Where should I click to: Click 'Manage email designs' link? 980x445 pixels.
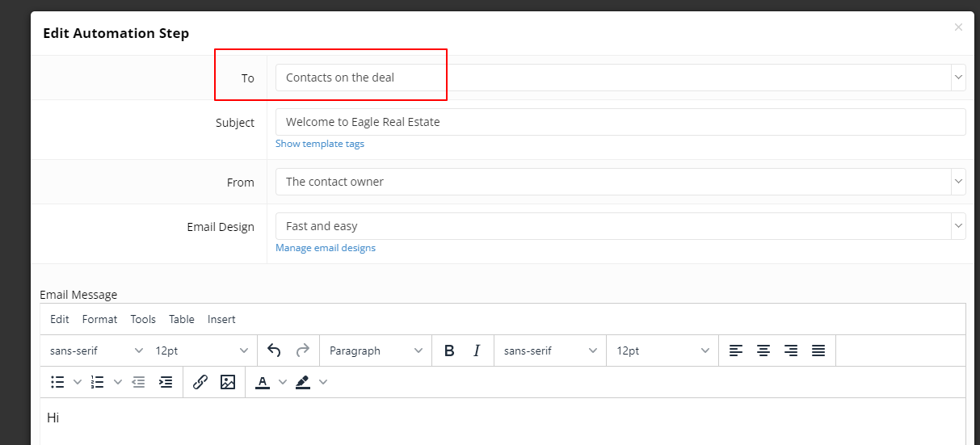click(326, 248)
